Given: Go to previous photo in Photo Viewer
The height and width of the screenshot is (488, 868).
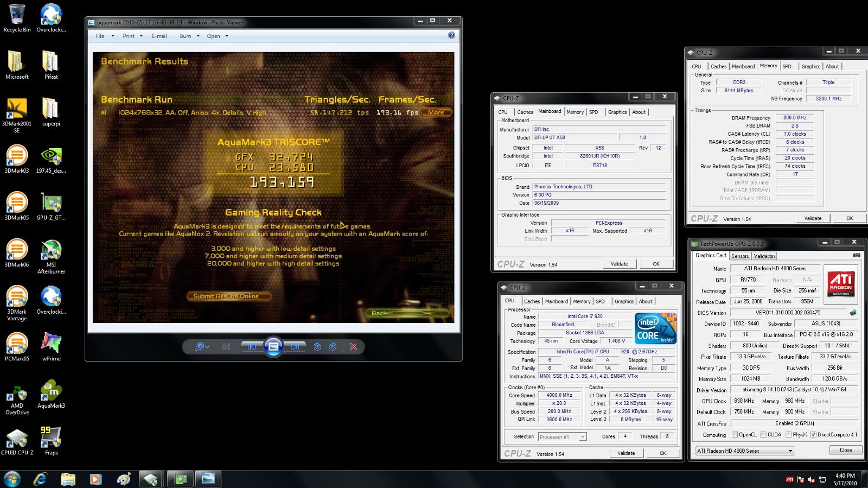Looking at the screenshot, I should (x=252, y=346).
